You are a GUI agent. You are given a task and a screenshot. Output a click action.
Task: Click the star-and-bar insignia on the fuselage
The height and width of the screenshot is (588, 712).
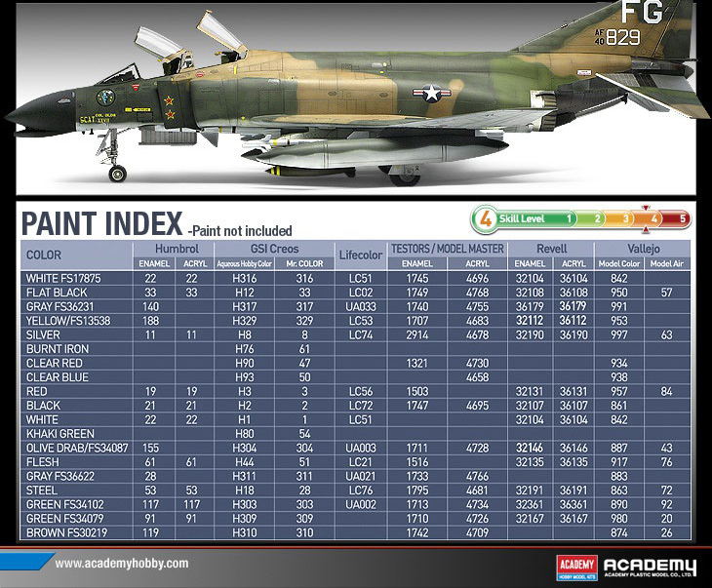tap(431, 94)
